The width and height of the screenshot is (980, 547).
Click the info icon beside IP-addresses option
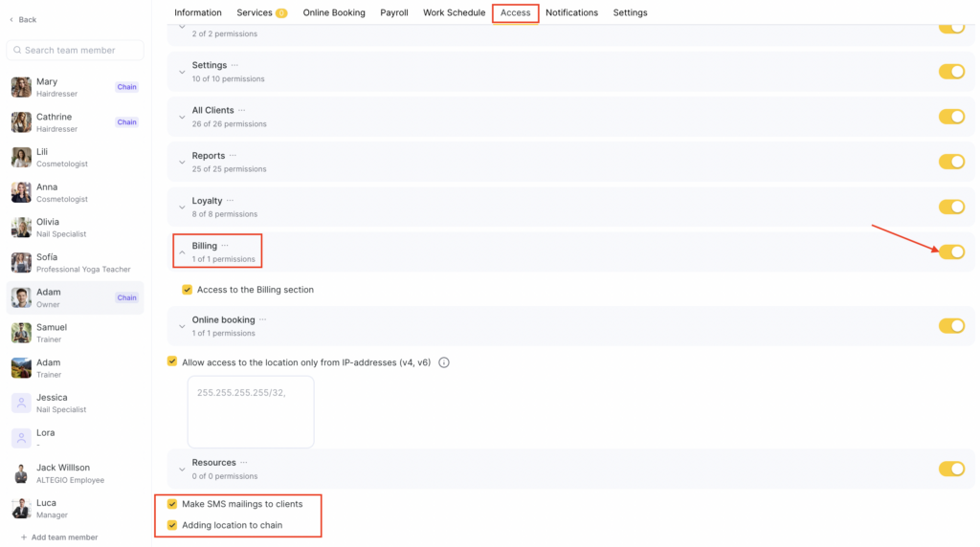pos(444,362)
